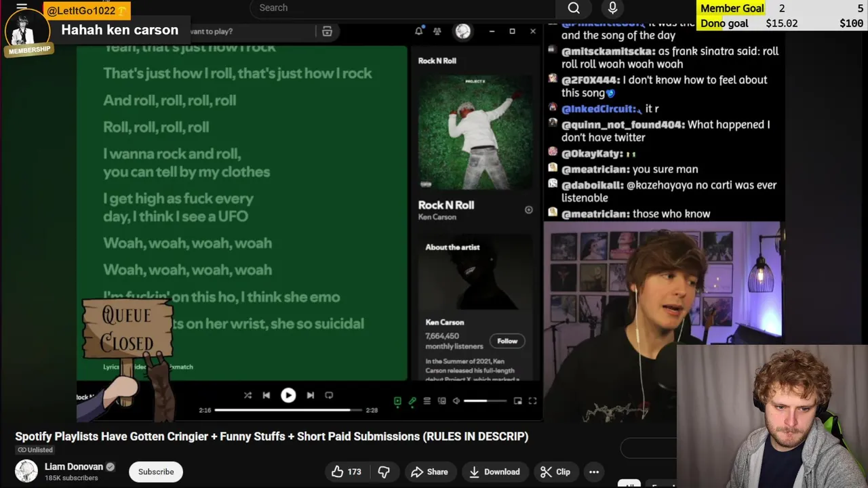Viewport: 868px width, 488px height.
Task: Open the Spotify queue icon
Action: [x=427, y=401]
